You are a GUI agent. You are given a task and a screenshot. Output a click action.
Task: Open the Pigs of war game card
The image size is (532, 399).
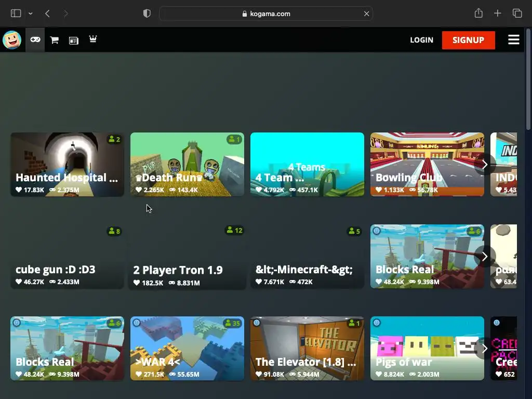pos(427,349)
